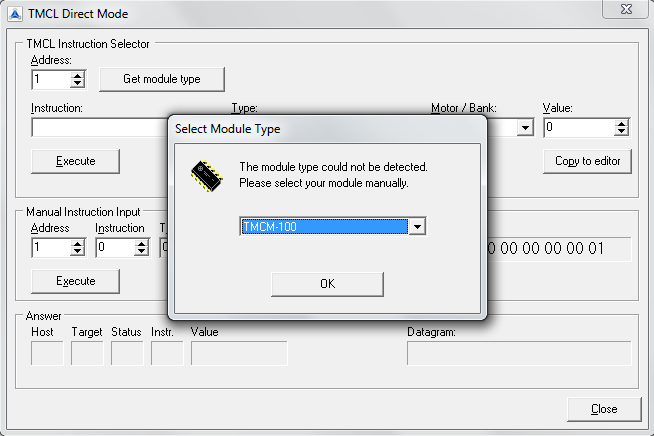Click Execute under Manual Instruction Input
The height and width of the screenshot is (436, 654).
pos(76,281)
